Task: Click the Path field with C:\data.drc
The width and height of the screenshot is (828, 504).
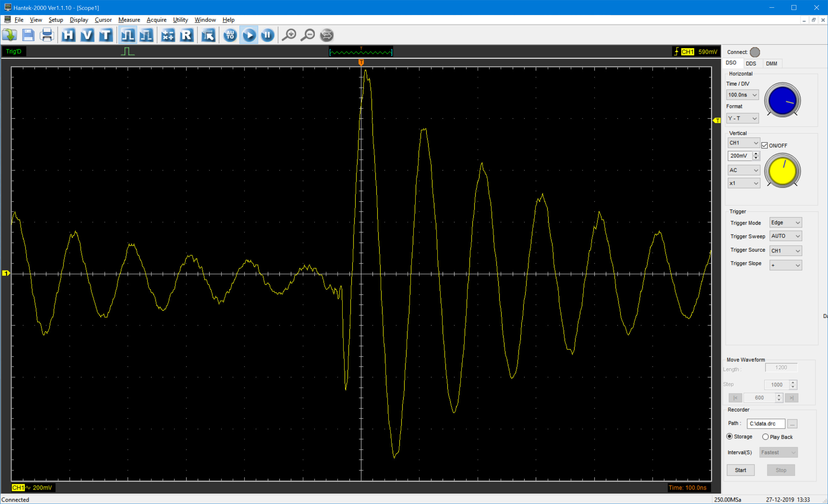Action: point(766,423)
